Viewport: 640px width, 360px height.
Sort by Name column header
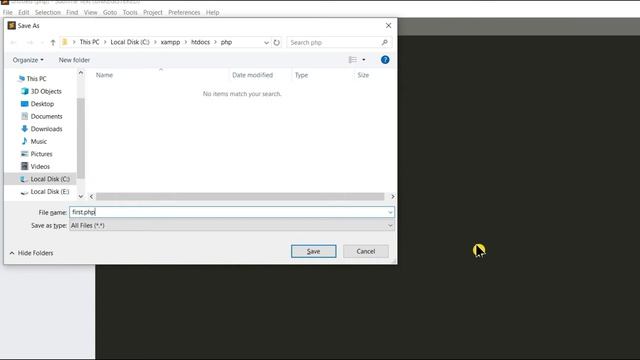[104, 75]
